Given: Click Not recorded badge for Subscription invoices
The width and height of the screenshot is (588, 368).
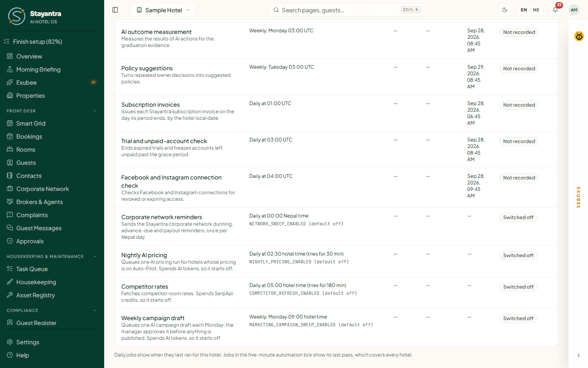Looking at the screenshot, I should click(x=519, y=105).
